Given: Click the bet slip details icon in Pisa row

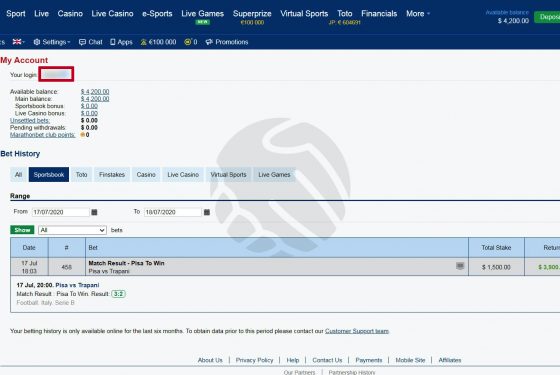Looking at the screenshot, I should tap(460, 266).
